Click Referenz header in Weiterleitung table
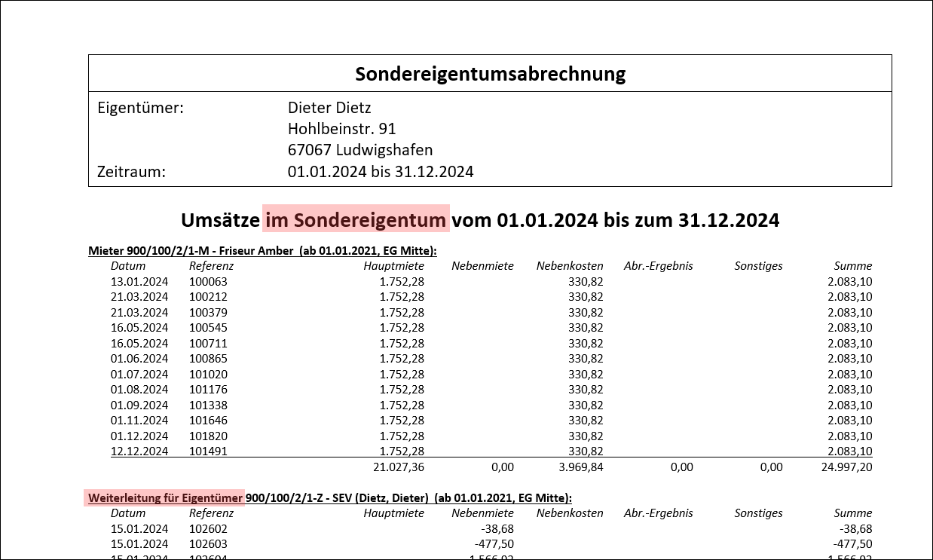The image size is (933, 560). 212,513
